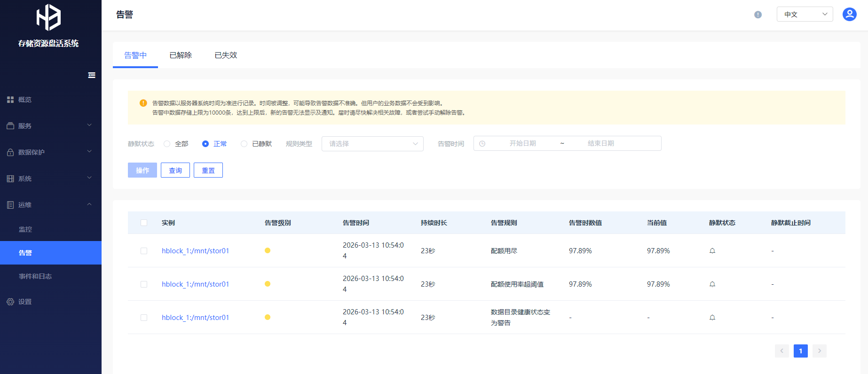
Task: Click the silence bell for 配额用尽 alert
Action: tap(712, 251)
